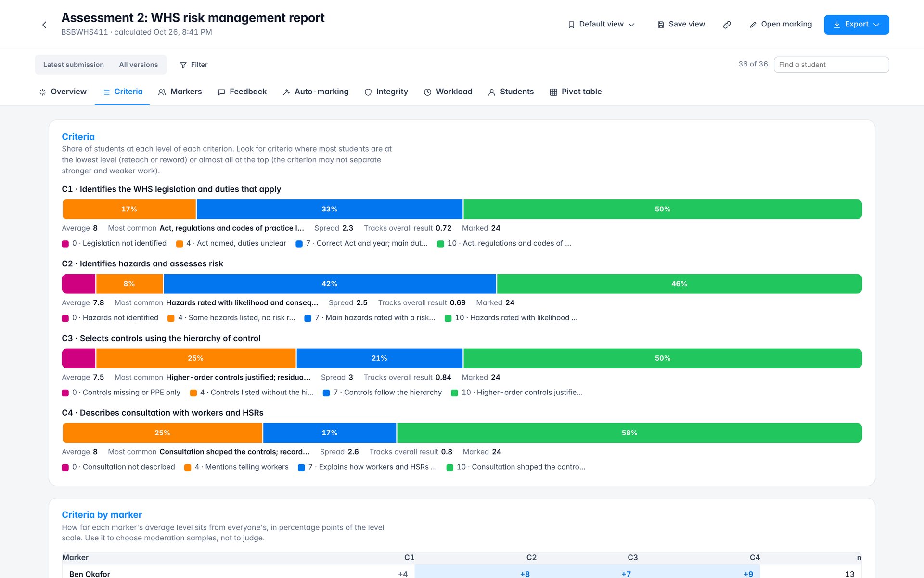The height and width of the screenshot is (578, 924).
Task: Click C3 orange 25% bar segment
Action: (196, 358)
